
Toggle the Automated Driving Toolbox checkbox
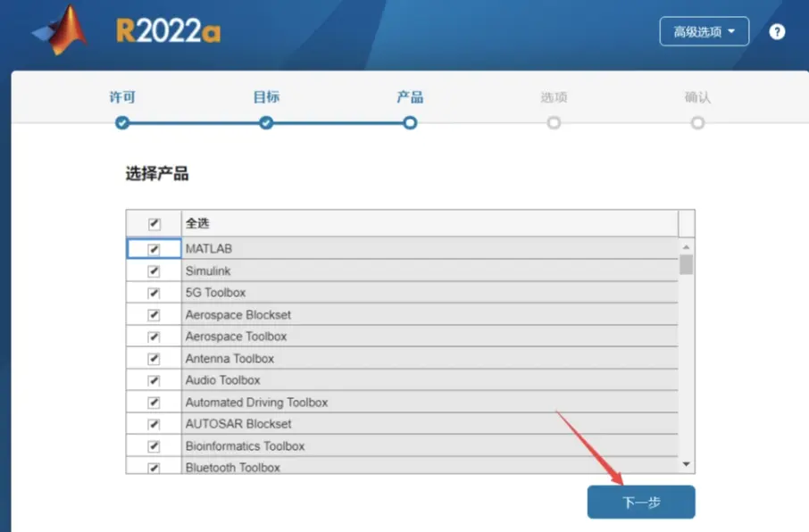pos(154,403)
